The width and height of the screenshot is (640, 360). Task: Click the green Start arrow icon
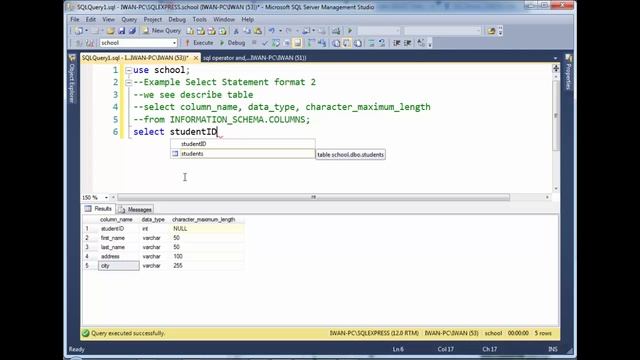coord(350,31)
